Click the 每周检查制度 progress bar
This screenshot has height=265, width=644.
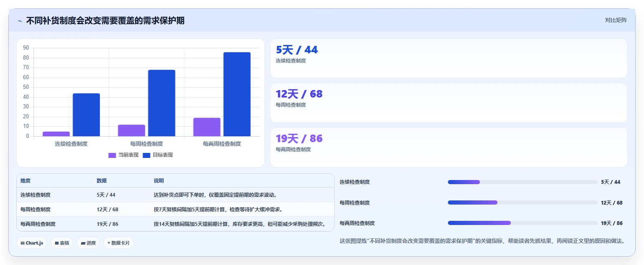click(x=523, y=202)
